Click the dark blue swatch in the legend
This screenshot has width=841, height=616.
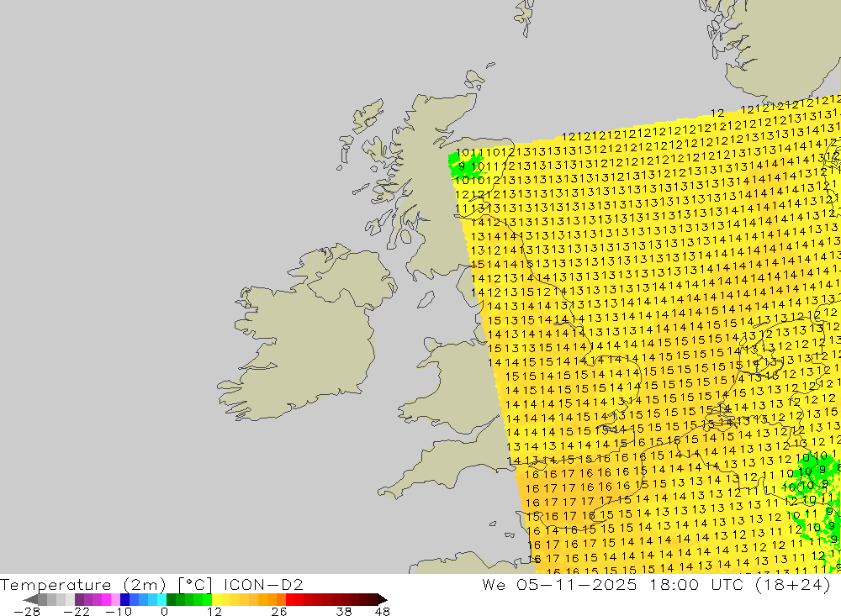click(124, 599)
